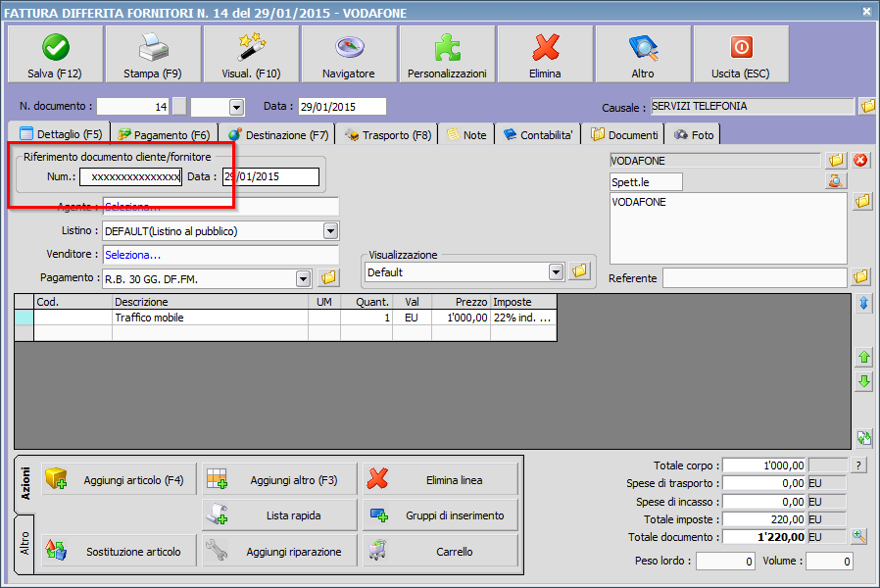Click Carrello button
880x588 pixels.
click(440, 551)
